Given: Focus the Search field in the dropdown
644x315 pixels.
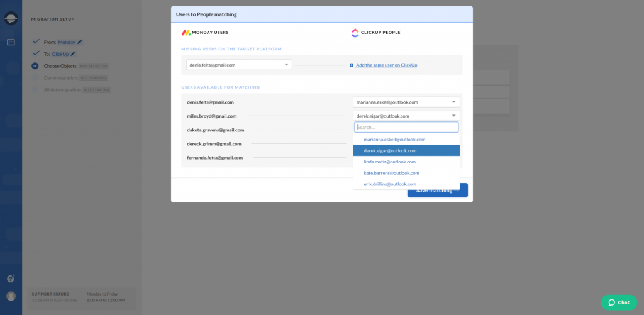Looking at the screenshot, I should point(406,127).
